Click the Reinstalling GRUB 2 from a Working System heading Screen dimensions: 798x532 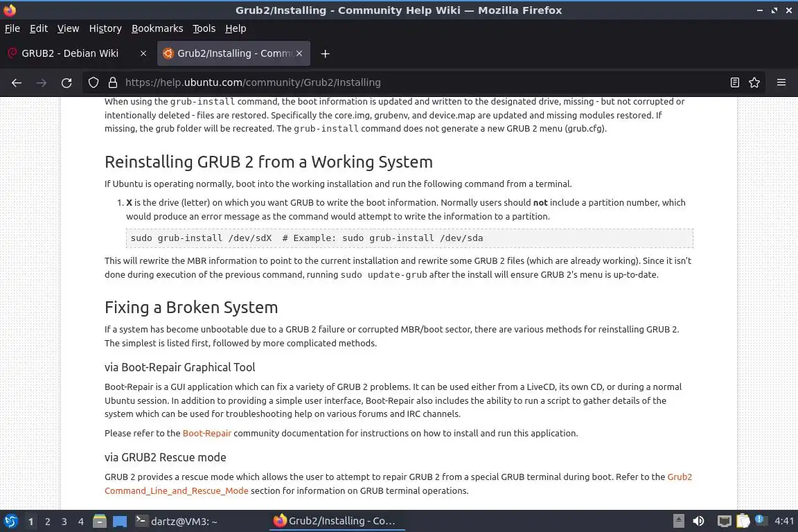(269, 162)
